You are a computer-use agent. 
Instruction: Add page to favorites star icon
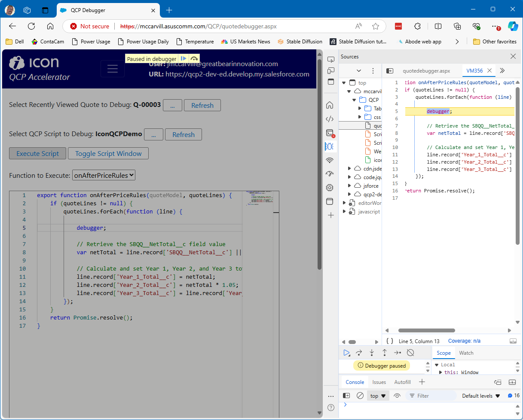click(x=376, y=26)
